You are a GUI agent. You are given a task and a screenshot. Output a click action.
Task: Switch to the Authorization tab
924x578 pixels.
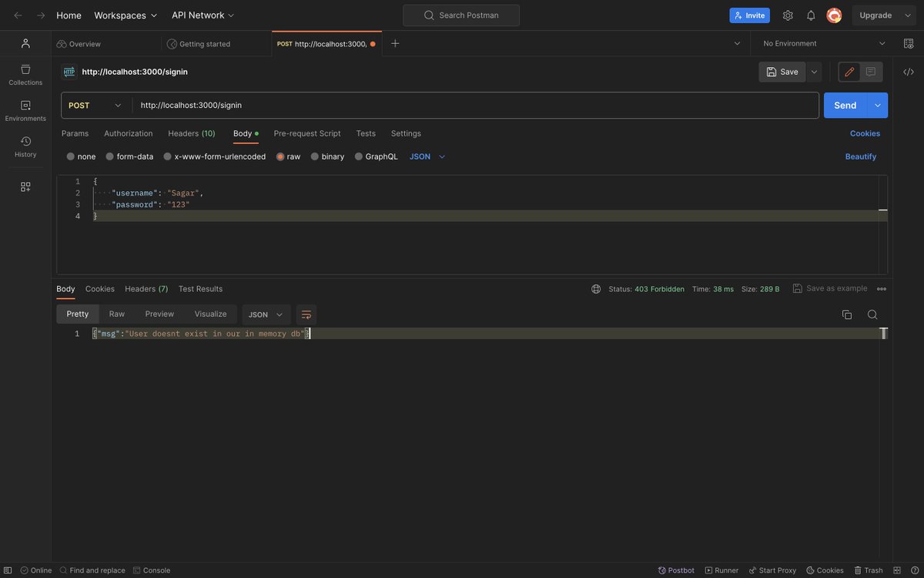tap(129, 133)
